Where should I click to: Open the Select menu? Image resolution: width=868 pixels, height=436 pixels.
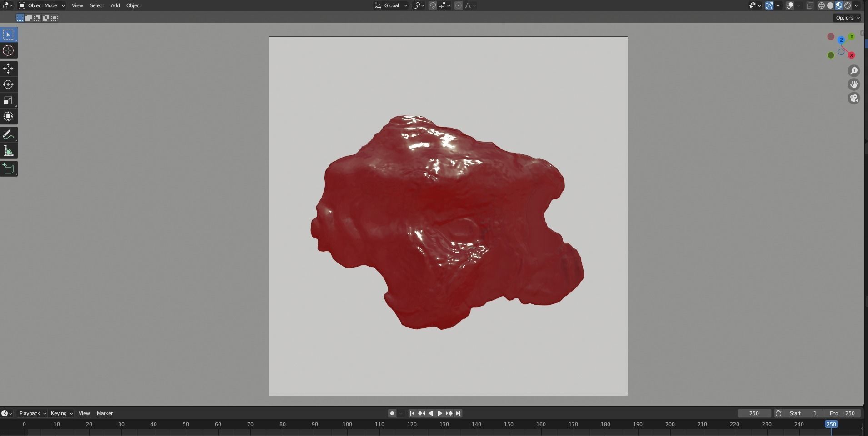click(x=97, y=5)
